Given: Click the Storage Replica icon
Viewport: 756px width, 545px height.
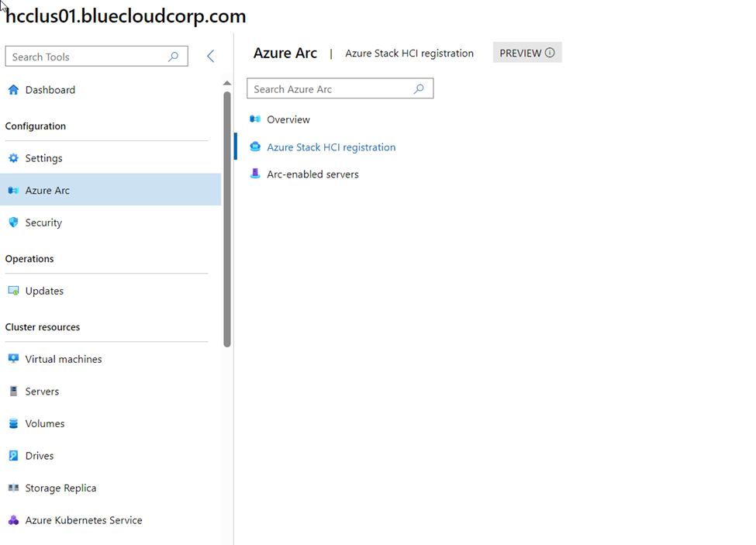Looking at the screenshot, I should tap(13, 488).
